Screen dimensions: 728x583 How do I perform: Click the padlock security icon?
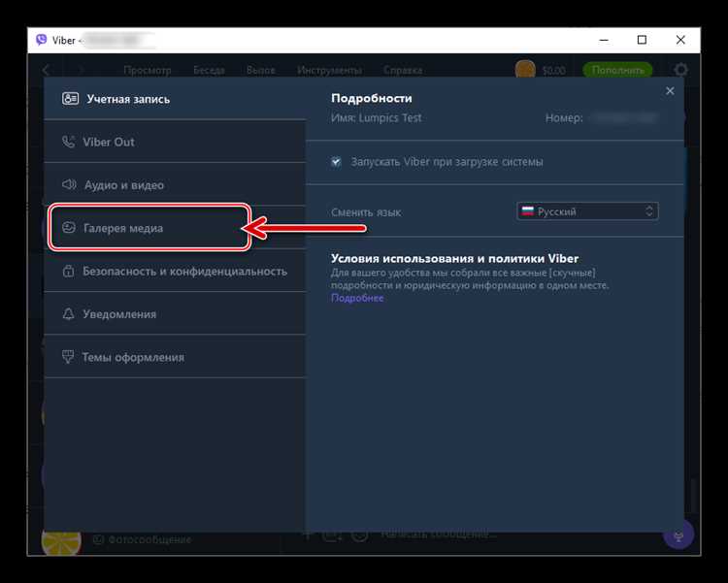coord(68,271)
